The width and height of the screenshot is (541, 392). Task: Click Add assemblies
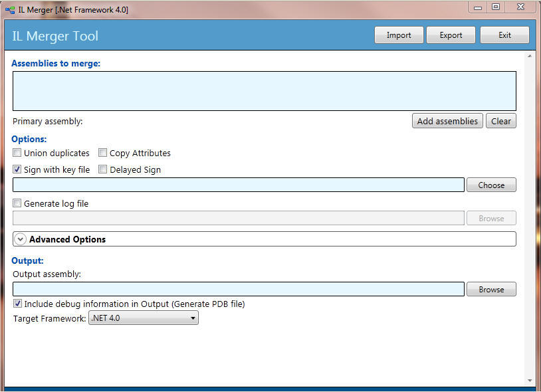coord(447,121)
